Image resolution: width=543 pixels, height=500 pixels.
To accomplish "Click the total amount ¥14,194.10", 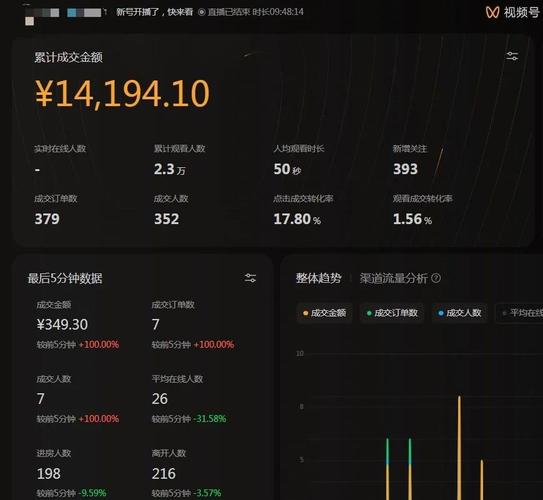I will [122, 93].
